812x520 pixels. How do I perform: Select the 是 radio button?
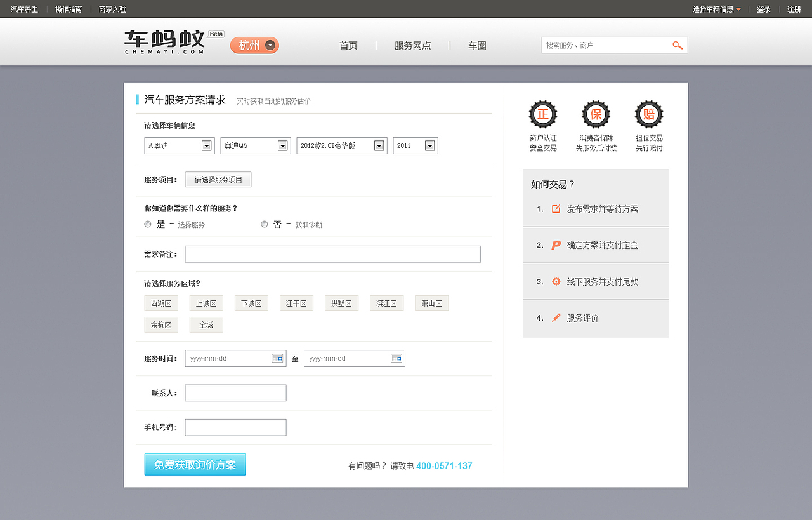click(147, 224)
